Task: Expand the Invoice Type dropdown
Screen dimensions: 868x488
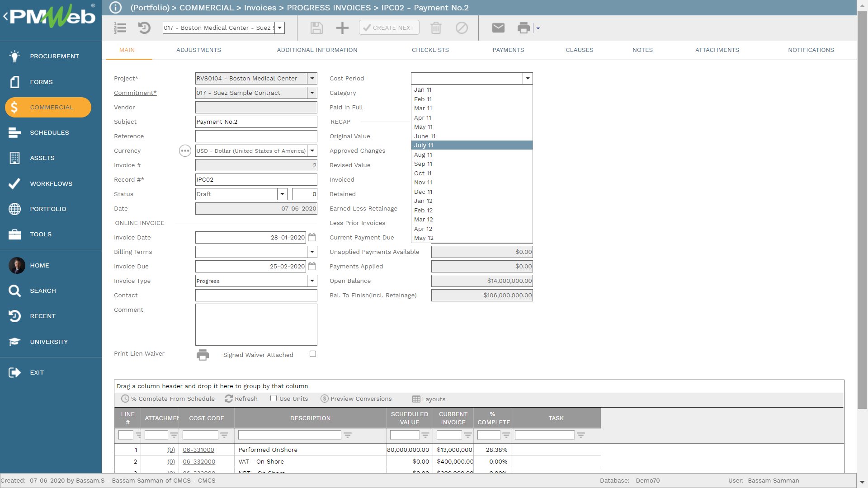Action: point(312,281)
